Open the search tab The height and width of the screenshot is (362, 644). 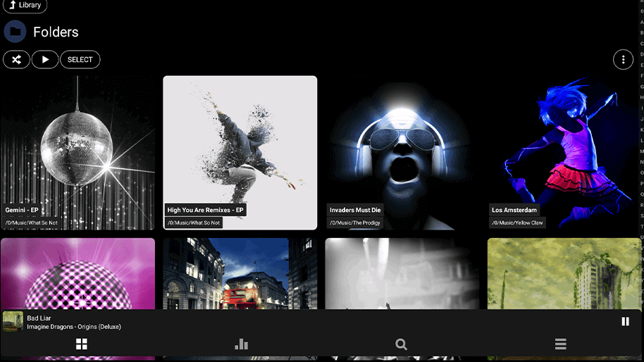click(401, 344)
